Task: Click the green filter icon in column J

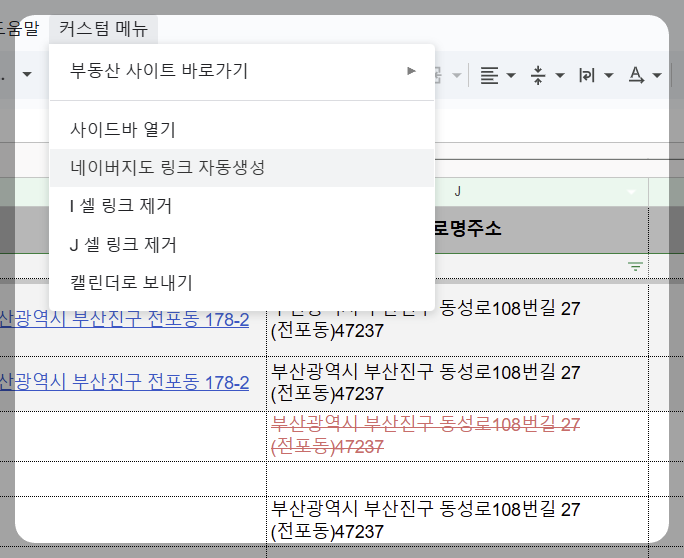Action: click(635, 266)
